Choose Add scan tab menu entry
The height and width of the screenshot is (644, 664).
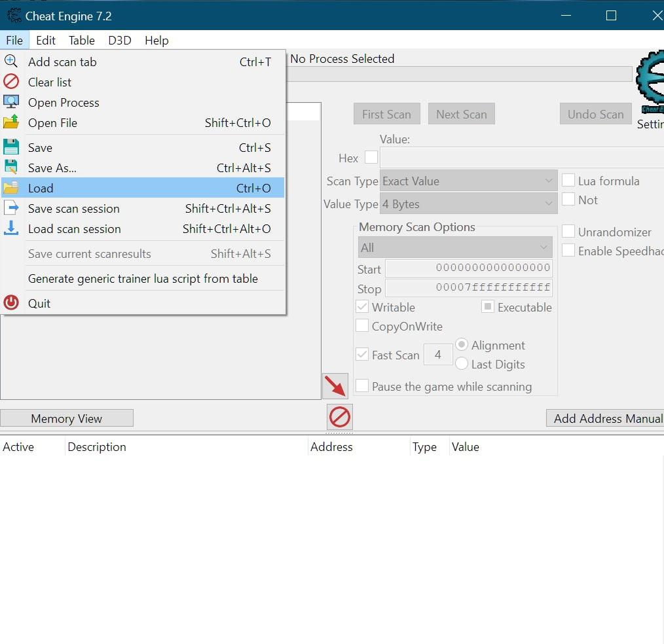click(x=143, y=62)
